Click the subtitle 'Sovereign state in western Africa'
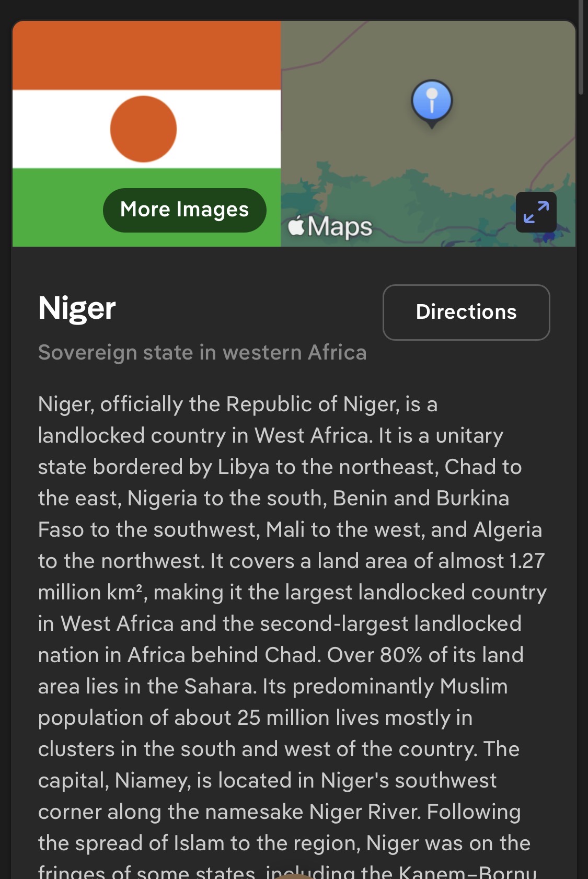The width and height of the screenshot is (588, 879). pos(202,353)
